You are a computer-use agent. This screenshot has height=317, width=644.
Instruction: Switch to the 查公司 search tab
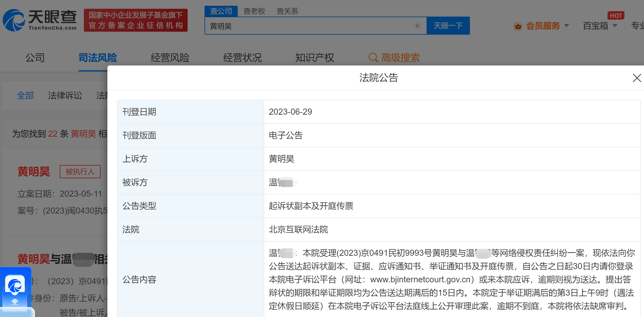pyautogui.click(x=221, y=11)
